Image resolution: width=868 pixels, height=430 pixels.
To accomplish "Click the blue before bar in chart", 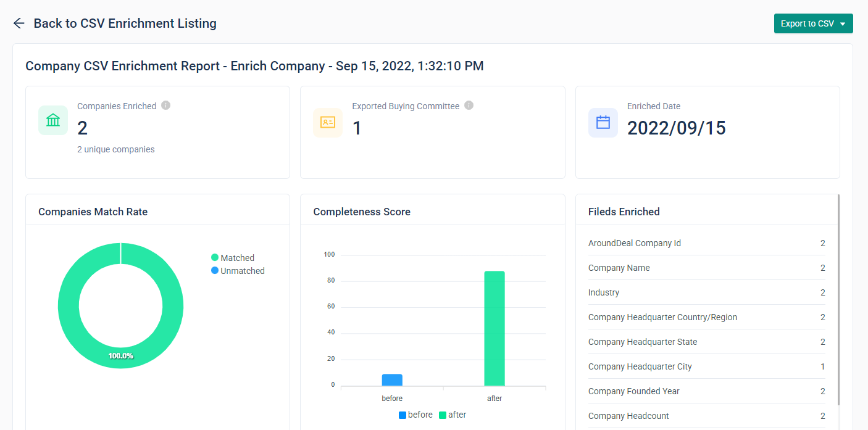I will point(392,380).
